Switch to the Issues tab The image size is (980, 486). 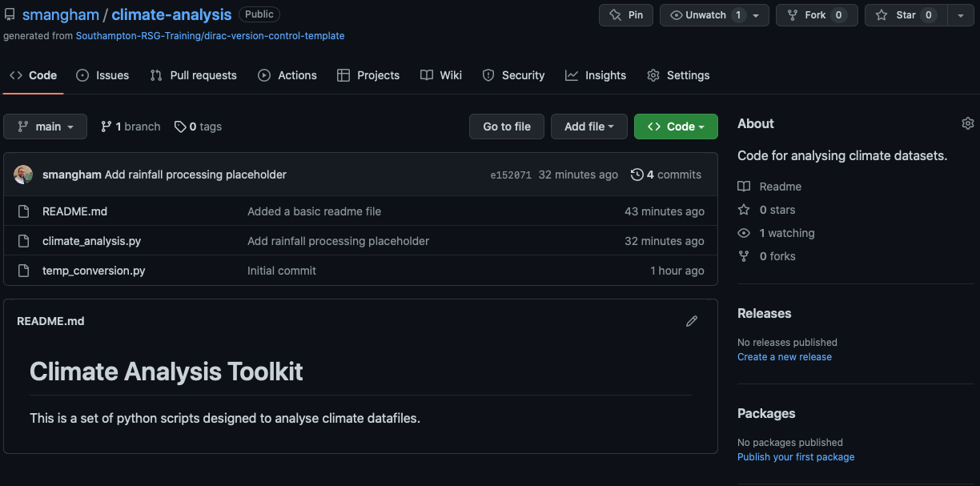(102, 74)
